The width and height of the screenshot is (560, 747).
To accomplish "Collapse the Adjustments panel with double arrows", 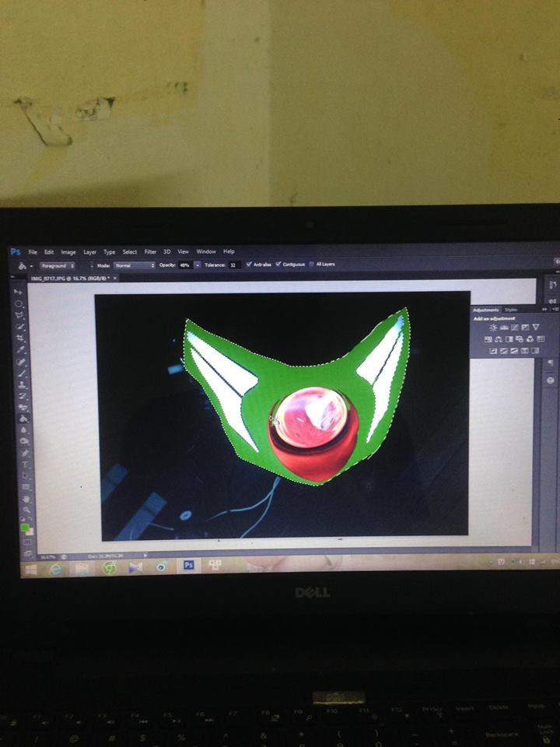I will (544, 310).
